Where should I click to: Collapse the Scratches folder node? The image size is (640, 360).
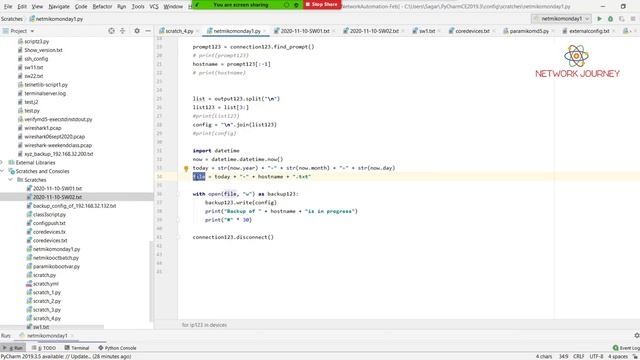(x=11, y=180)
